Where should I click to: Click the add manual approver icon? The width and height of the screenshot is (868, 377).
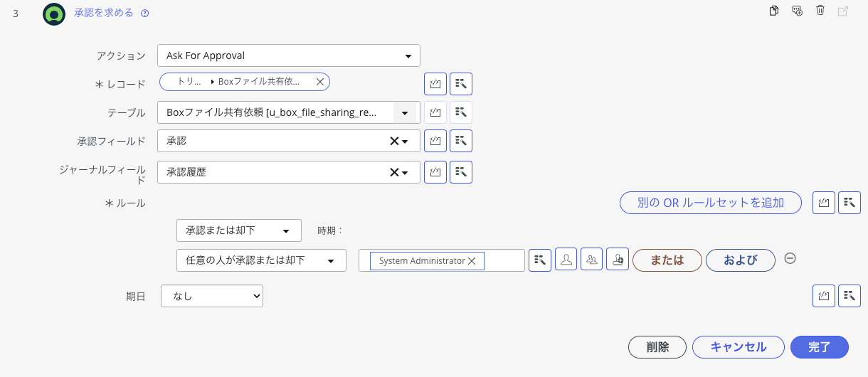618,260
